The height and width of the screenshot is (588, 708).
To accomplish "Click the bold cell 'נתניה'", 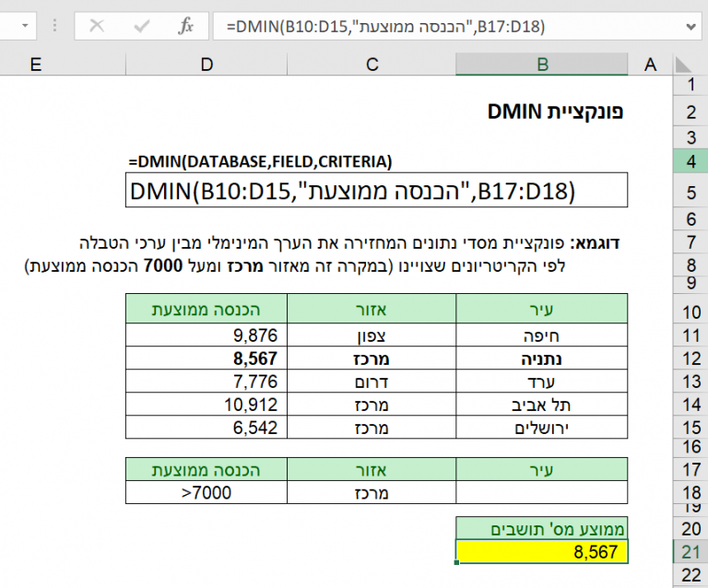I will 542,359.
